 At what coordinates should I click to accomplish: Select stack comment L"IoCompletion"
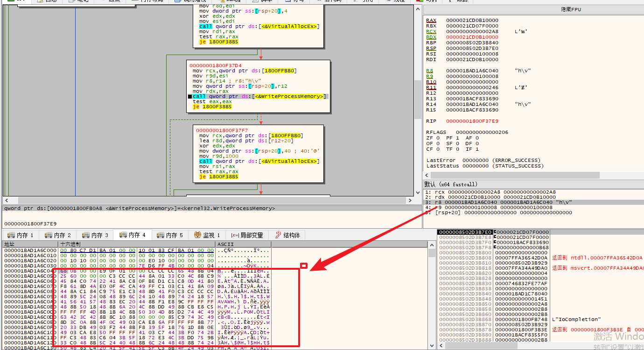coord(576,319)
